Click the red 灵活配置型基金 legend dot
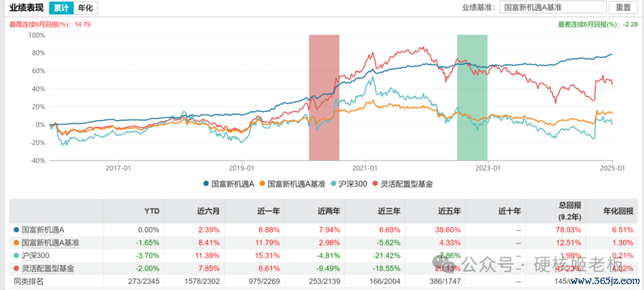 [x=376, y=184]
